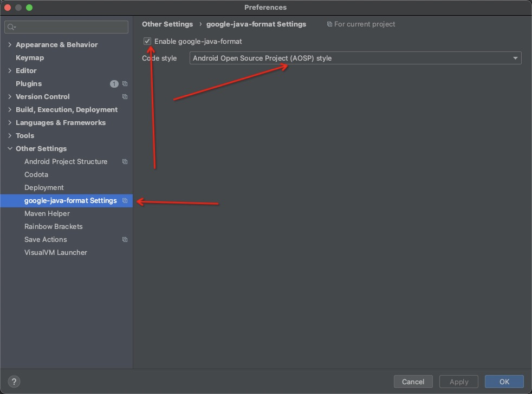Click project icon beside google-java-format Settings
This screenshot has width=532, height=394.
pos(125,200)
